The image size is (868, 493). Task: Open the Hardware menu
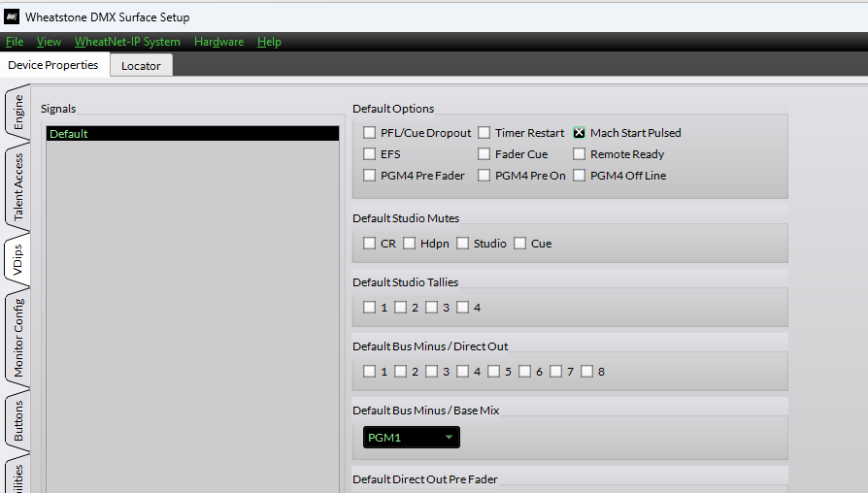coord(218,42)
